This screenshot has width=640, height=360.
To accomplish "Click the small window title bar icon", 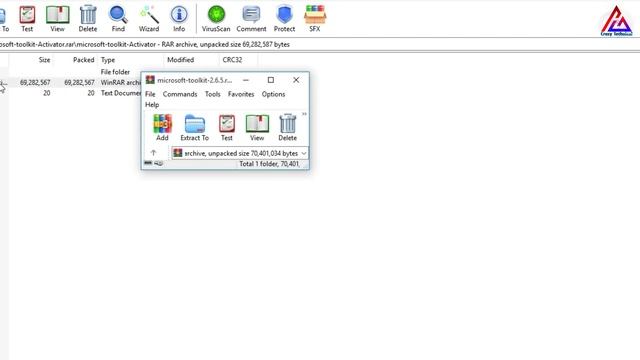I will 150,80.
